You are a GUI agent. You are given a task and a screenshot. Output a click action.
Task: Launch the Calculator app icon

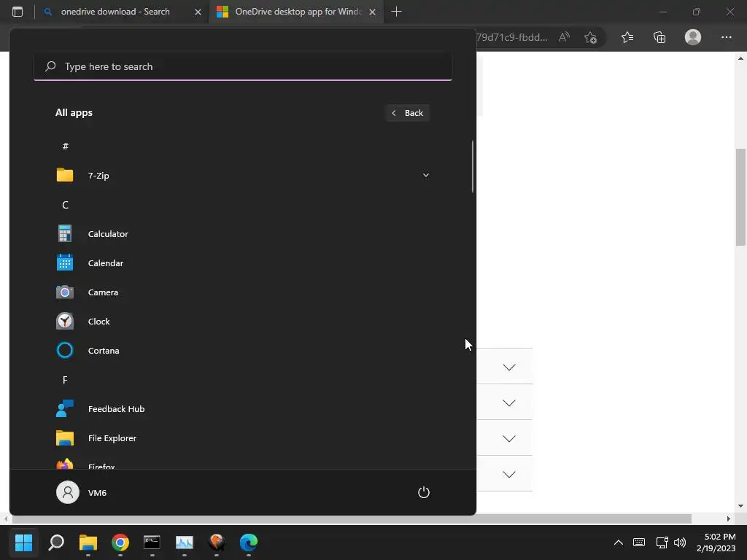coord(65,234)
